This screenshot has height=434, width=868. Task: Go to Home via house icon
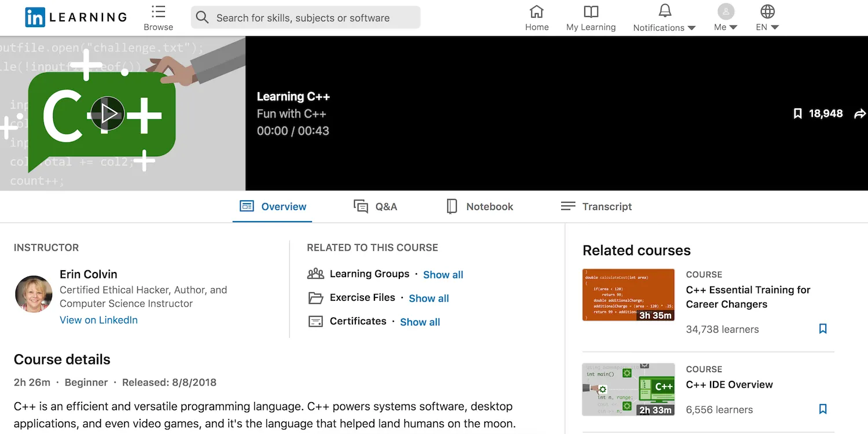click(x=536, y=12)
